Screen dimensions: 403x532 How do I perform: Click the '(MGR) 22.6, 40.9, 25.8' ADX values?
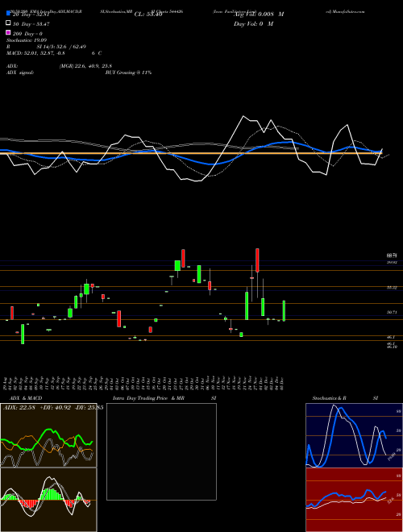point(85,66)
